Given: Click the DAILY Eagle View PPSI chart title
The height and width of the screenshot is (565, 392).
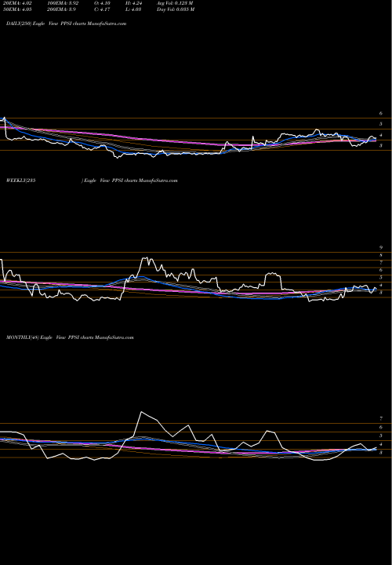Looking at the screenshot, I should click(66, 24).
